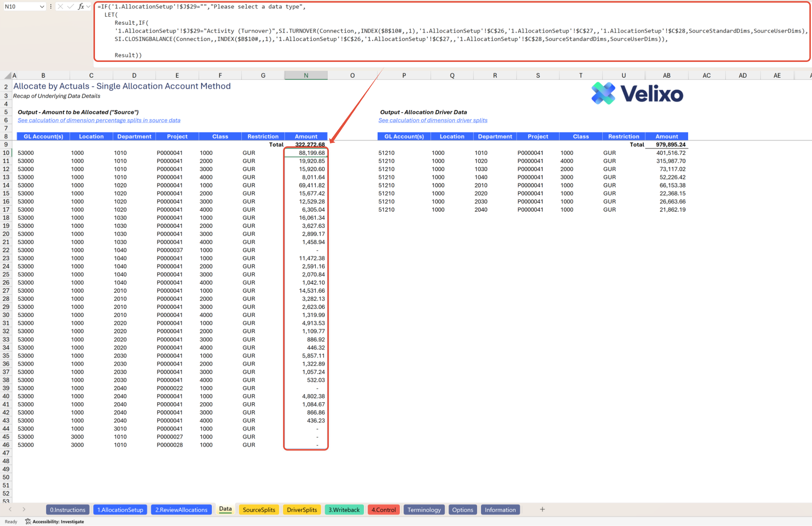Switch to the 1.AllocationSetup sheet tab
This screenshot has width=812, height=526.
[120, 509]
